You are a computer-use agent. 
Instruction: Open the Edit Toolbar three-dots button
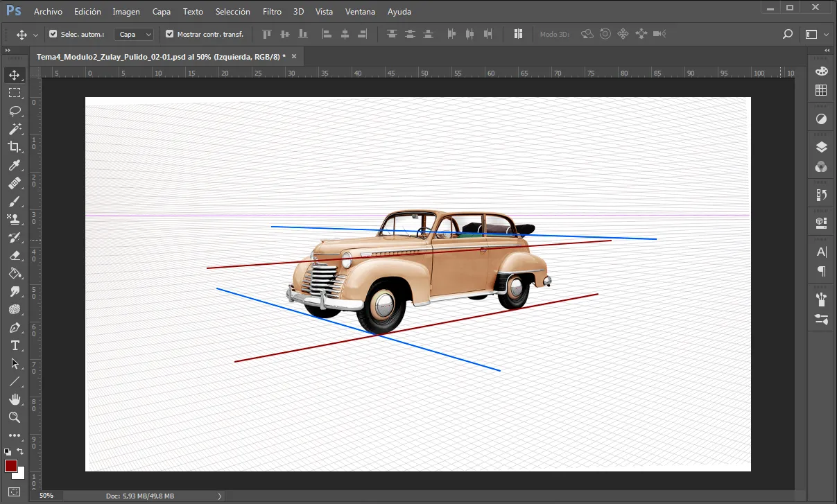pyautogui.click(x=15, y=435)
